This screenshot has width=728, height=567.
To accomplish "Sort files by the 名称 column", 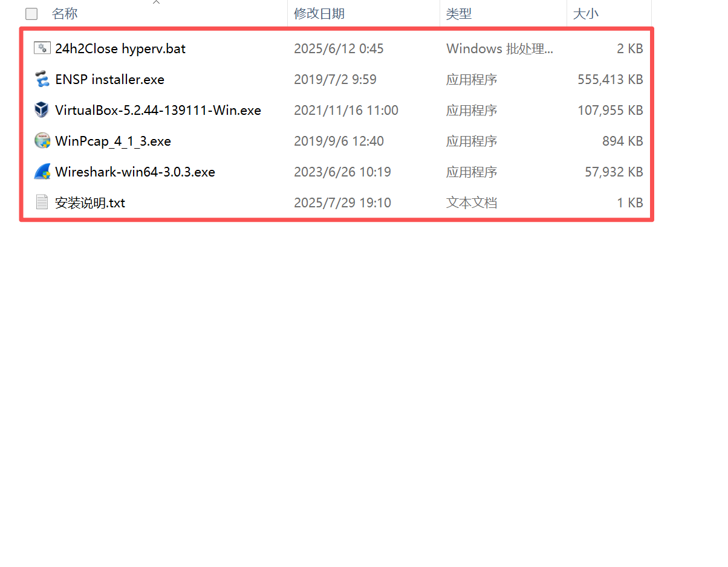I will point(65,13).
